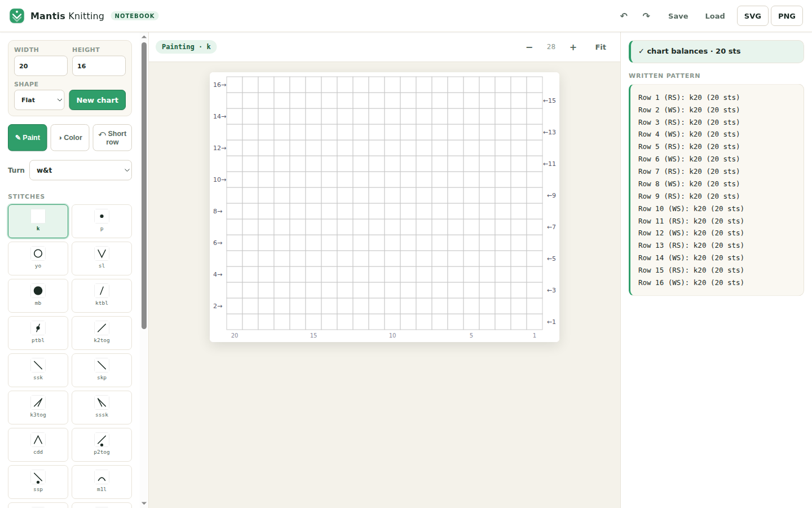
Task: Export the chart as SVG
Action: [753, 16]
